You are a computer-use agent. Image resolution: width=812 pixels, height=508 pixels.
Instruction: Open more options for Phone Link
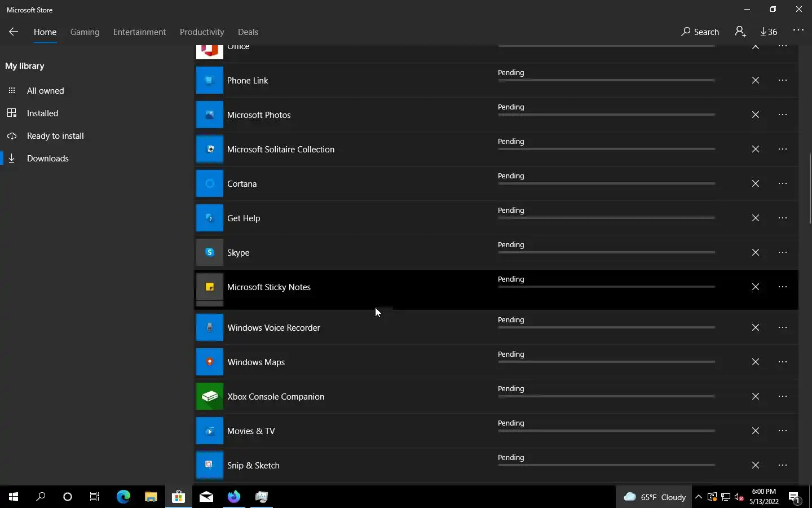tap(783, 80)
